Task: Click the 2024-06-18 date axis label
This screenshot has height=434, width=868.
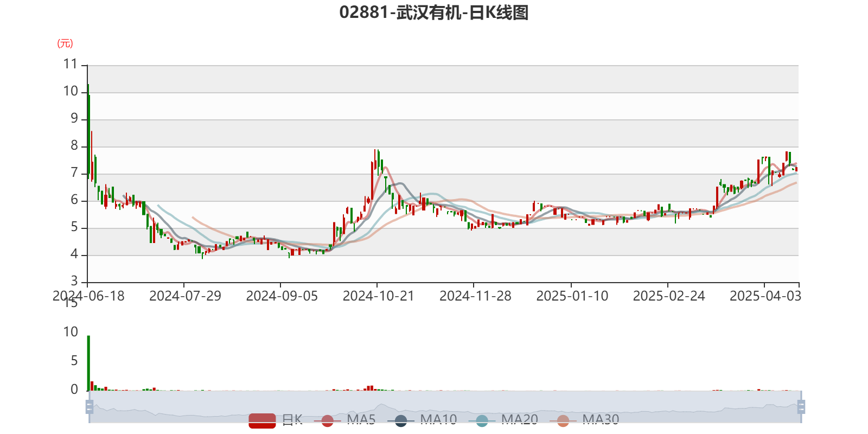Action: (88, 296)
